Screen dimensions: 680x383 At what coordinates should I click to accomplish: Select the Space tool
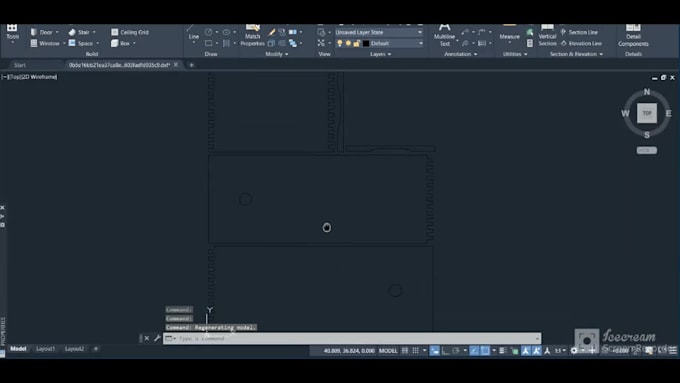(x=81, y=43)
